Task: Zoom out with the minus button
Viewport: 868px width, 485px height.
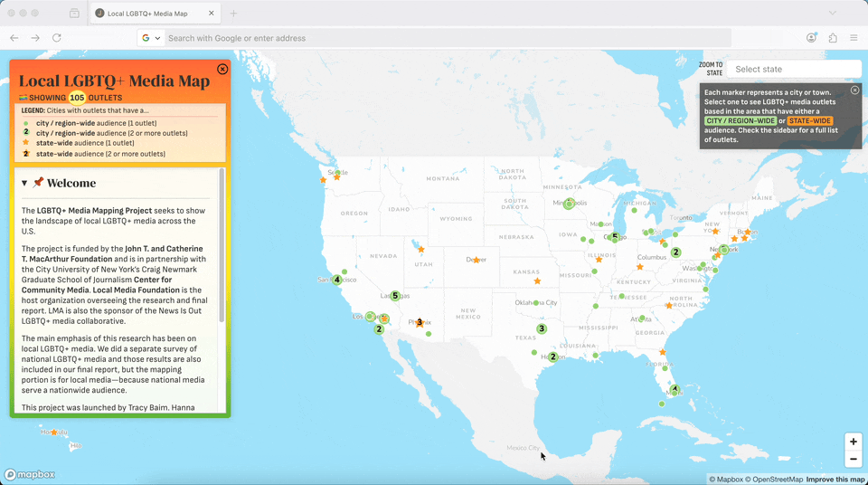Action: coord(853,459)
